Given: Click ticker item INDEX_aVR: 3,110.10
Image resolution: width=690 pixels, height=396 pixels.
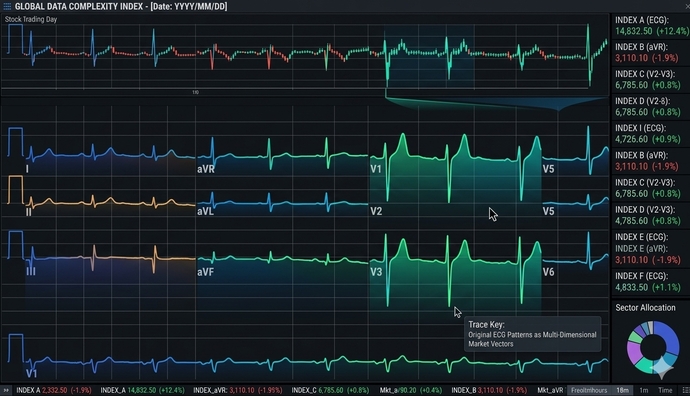Looking at the screenshot, I should (238, 390).
